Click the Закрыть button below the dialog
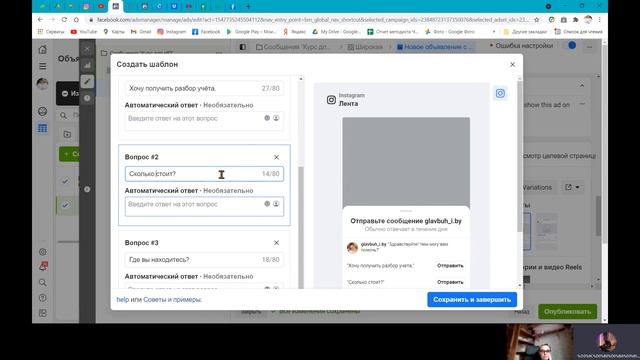Screen dimensions: 640x360 (x=251, y=311)
